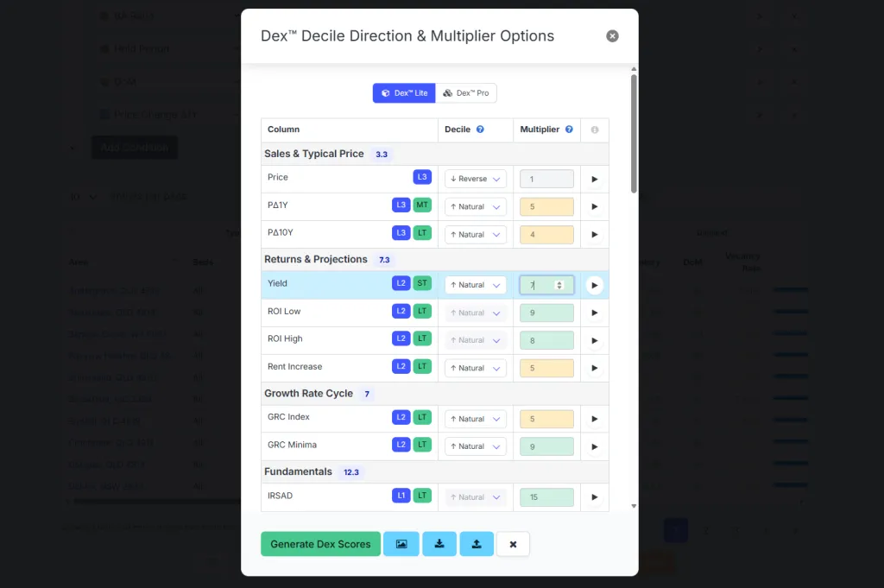Screen dimensions: 884x588
Task: Click Yield multiplier stepper arrows
Action: click(559, 285)
